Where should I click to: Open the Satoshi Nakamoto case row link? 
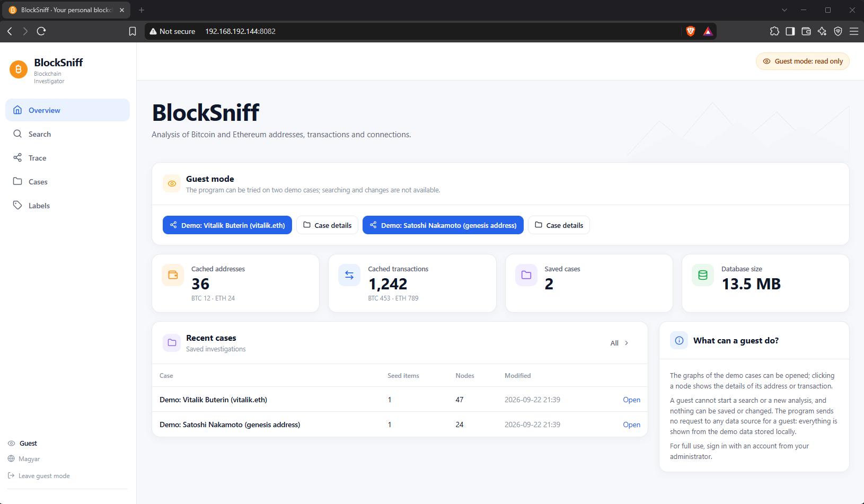tap(631, 425)
